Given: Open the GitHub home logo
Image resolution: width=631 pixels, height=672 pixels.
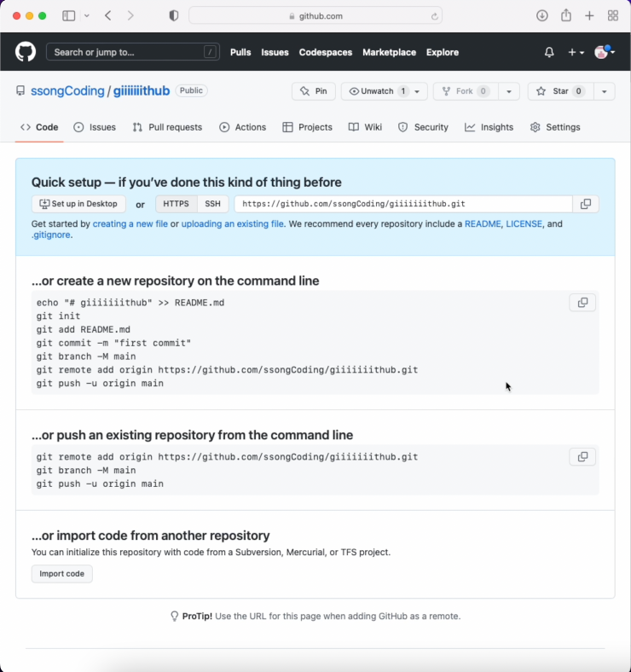Looking at the screenshot, I should [26, 52].
